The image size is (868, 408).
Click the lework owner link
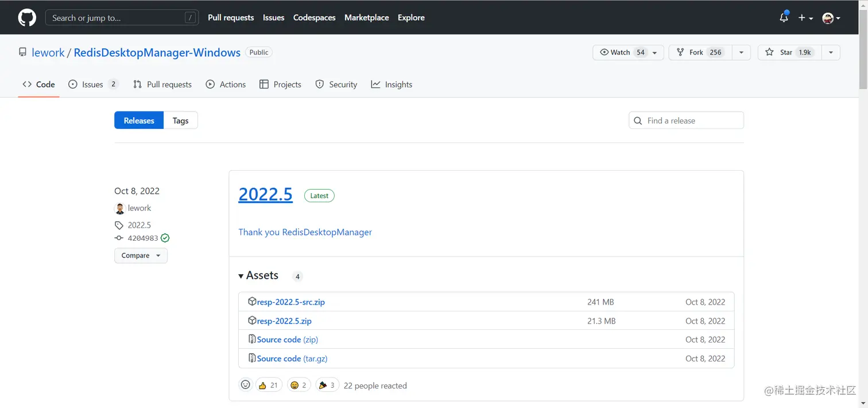(48, 52)
